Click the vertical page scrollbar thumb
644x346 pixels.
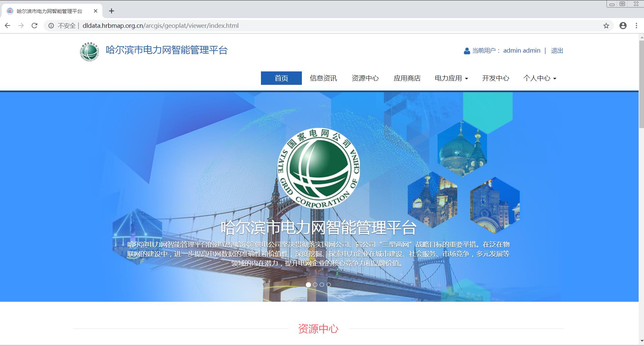641,84
